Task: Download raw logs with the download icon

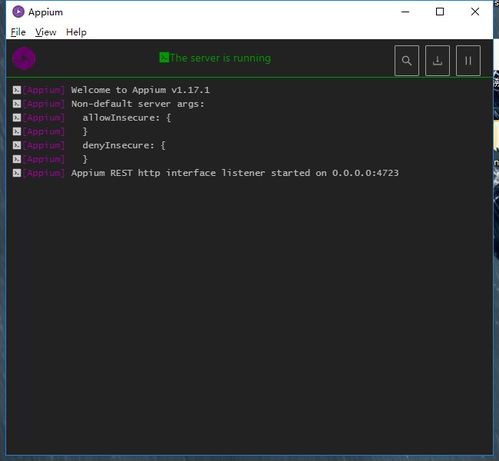Action: click(437, 61)
